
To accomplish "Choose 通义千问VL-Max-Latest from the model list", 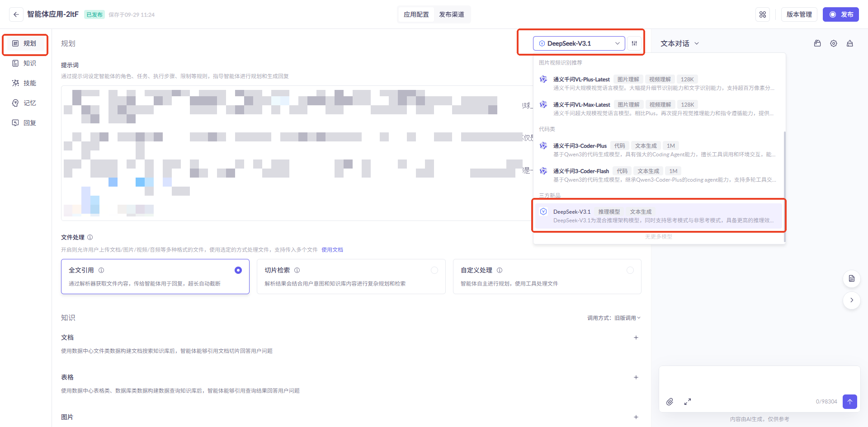I will pos(658,108).
